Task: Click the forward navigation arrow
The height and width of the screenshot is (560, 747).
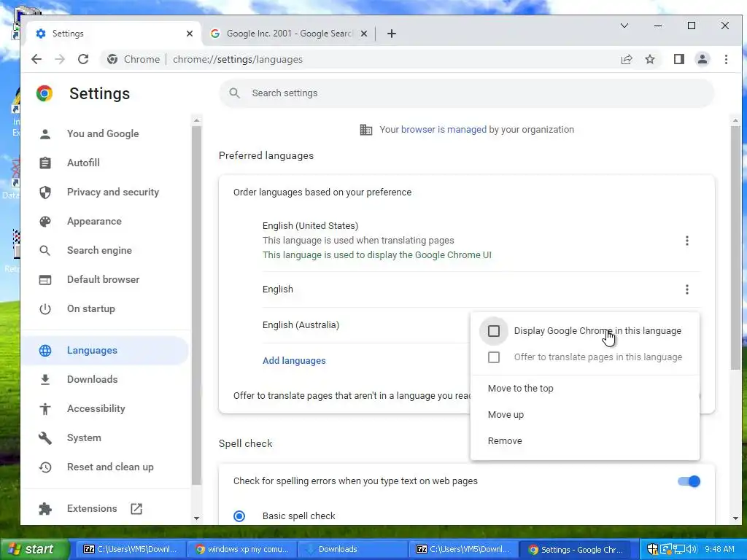Action: (x=60, y=59)
